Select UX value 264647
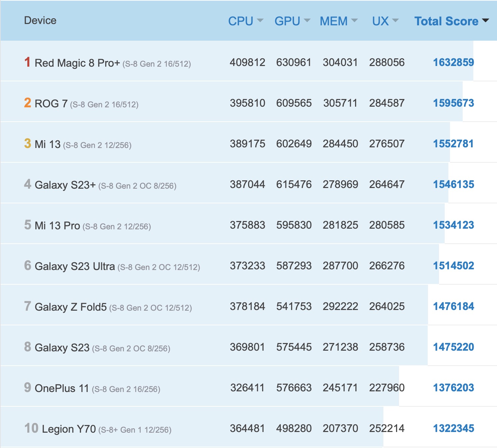The width and height of the screenshot is (497, 448). click(387, 184)
